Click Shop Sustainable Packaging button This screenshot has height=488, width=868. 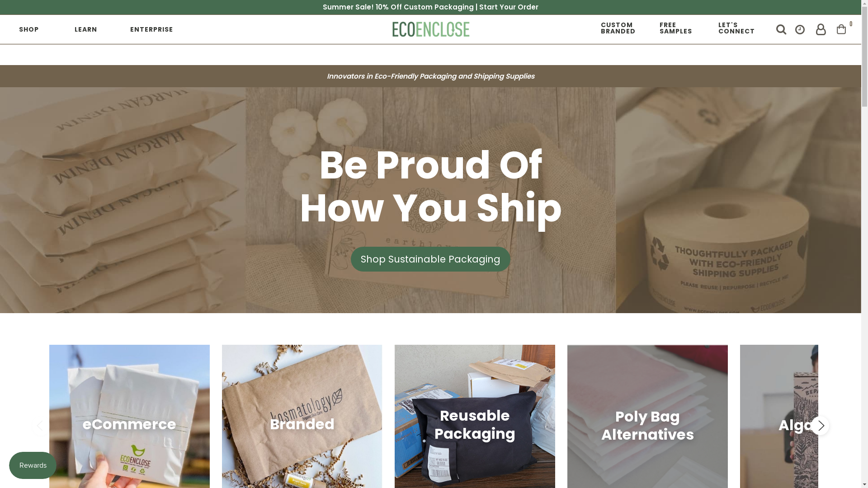coord(430,259)
